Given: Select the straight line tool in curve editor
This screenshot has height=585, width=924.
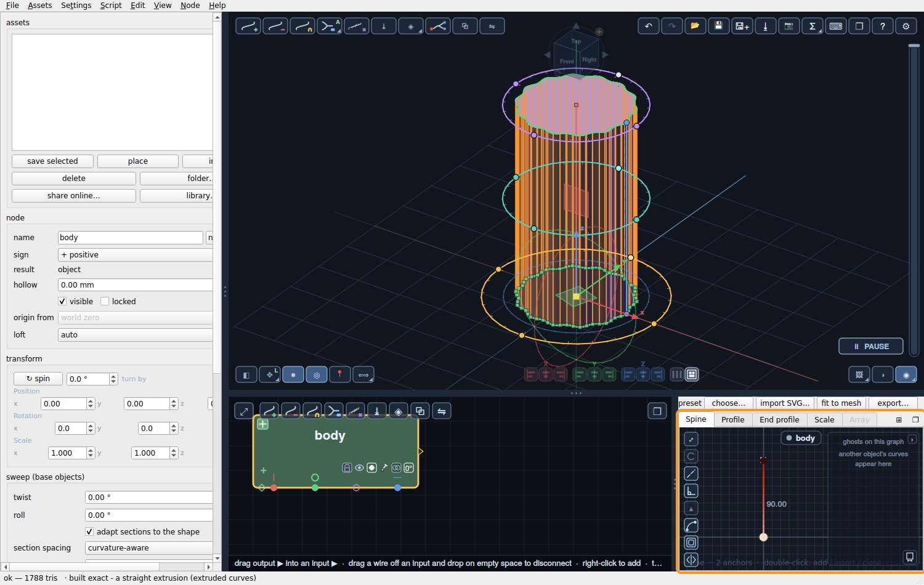Looking at the screenshot, I should click(691, 474).
